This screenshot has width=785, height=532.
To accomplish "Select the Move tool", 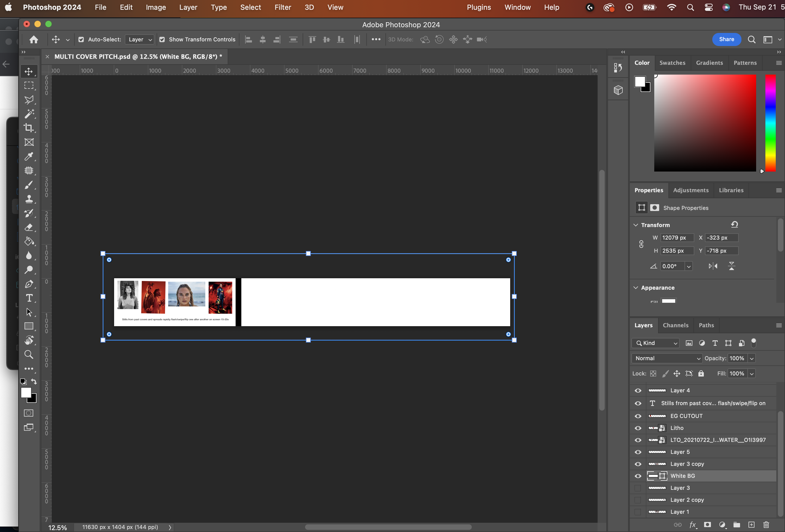I will click(29, 71).
